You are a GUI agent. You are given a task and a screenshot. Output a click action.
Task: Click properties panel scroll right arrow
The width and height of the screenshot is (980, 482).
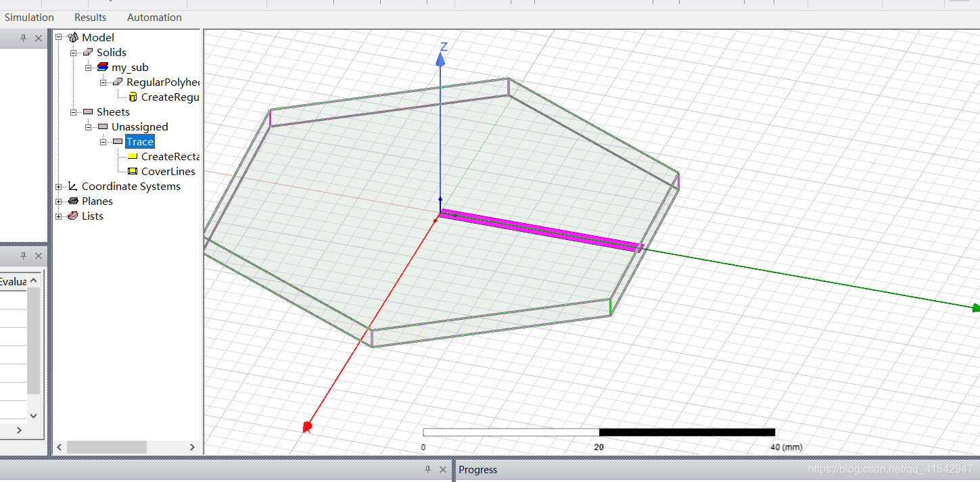pyautogui.click(x=19, y=430)
